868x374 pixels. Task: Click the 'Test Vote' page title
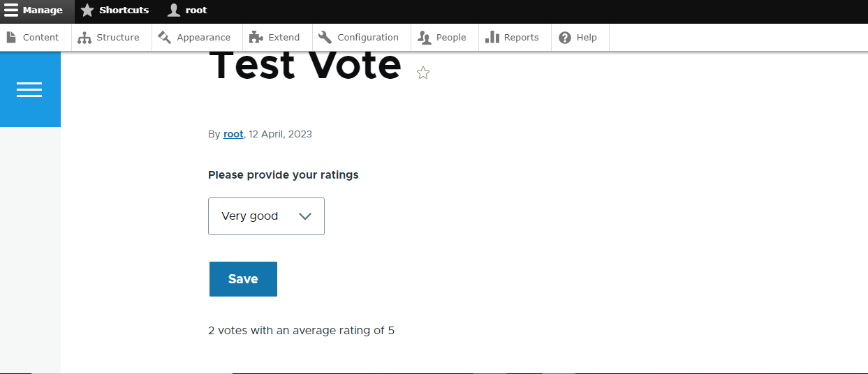305,66
